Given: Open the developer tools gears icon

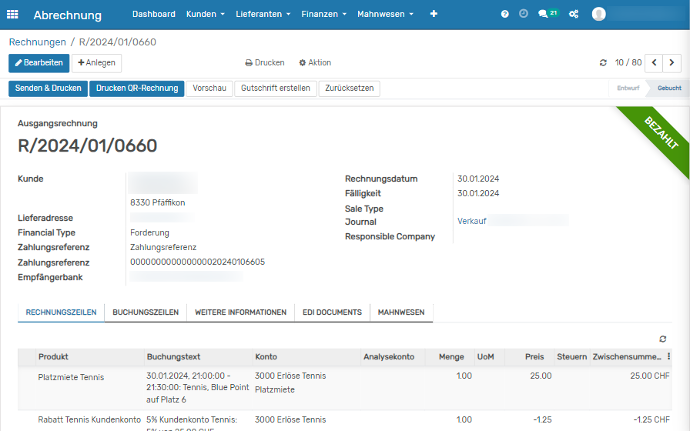Looking at the screenshot, I should pos(573,15).
